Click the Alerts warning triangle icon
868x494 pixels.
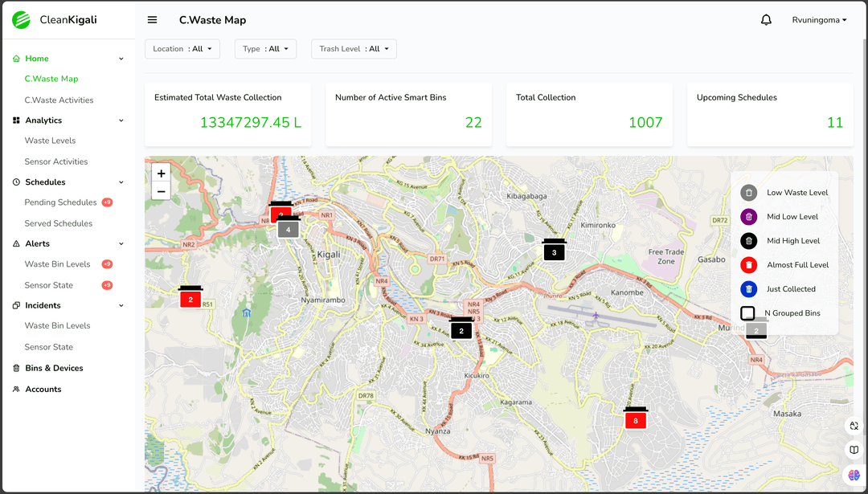click(16, 244)
